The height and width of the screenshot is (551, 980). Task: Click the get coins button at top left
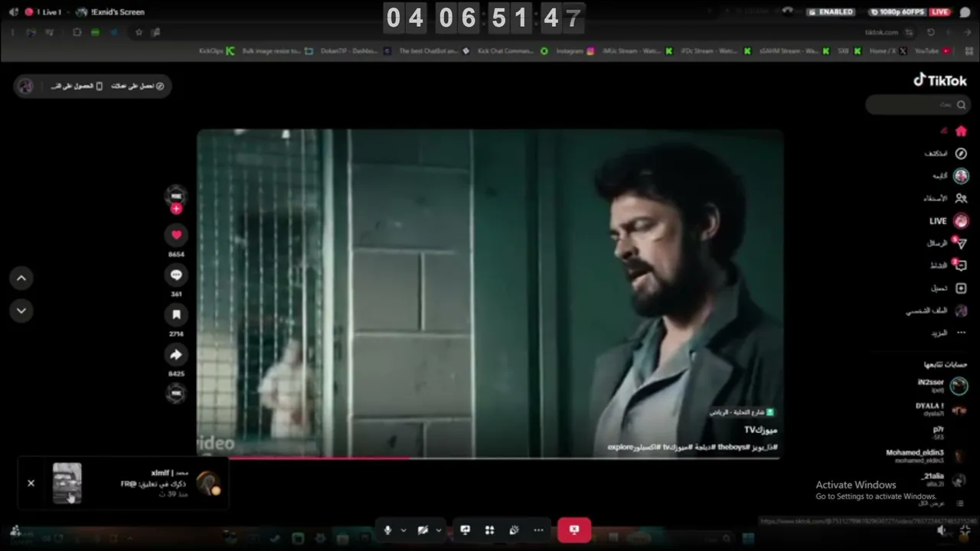[x=138, y=86]
